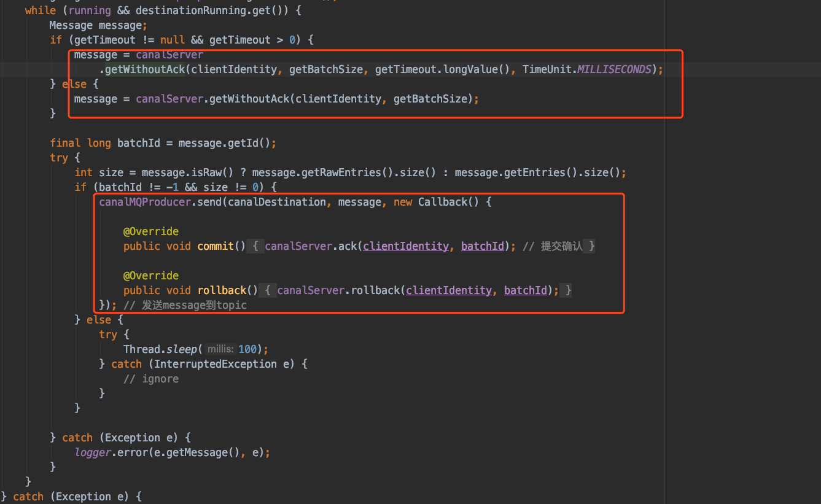Click 'getRawEntries()' method call
Viewport: 821px width, 504px height.
pyautogui.click(x=341, y=173)
